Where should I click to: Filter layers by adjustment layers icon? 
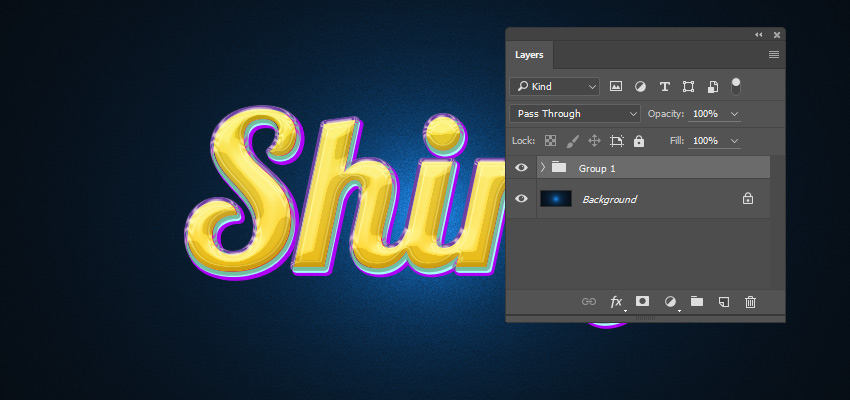pos(640,87)
